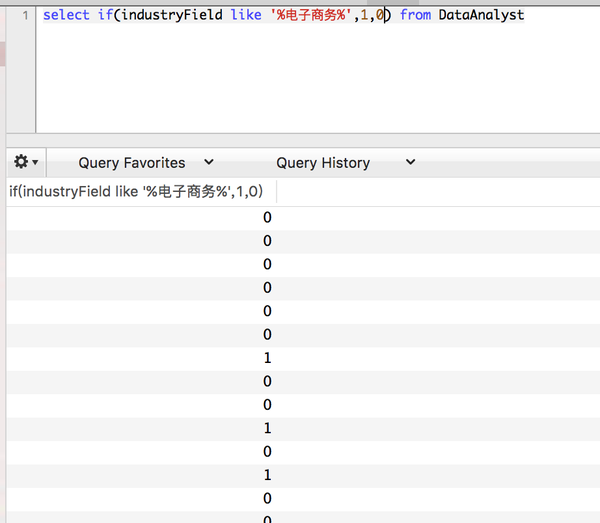Place cursor on the 'select' keyword
The height and width of the screenshot is (523, 600).
(x=65, y=16)
